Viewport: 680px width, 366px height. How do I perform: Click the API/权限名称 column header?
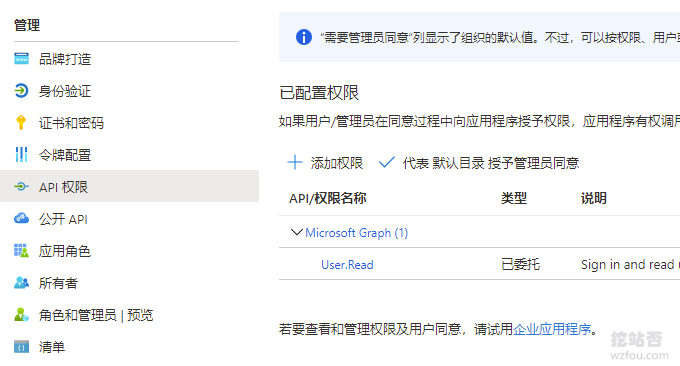[x=327, y=198]
